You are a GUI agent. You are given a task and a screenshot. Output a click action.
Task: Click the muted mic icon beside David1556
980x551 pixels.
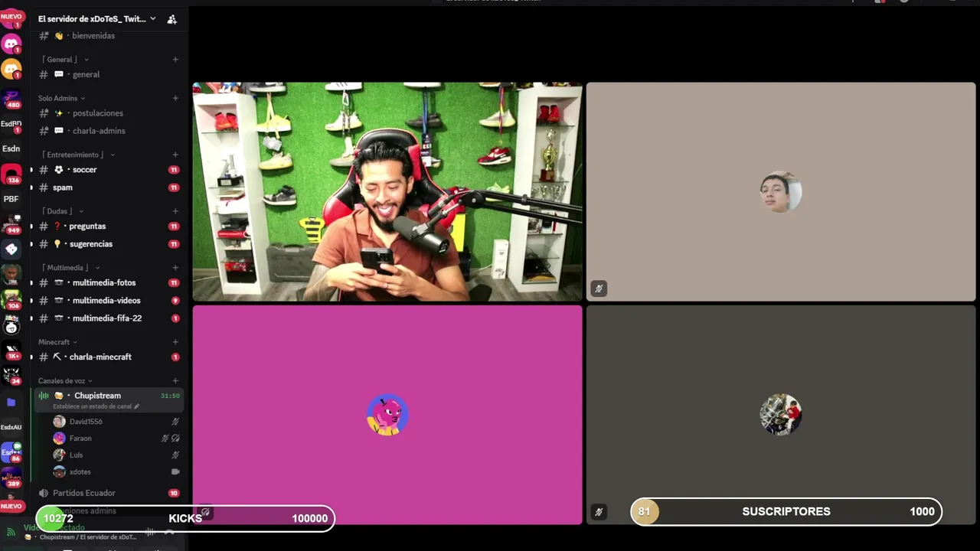(175, 422)
